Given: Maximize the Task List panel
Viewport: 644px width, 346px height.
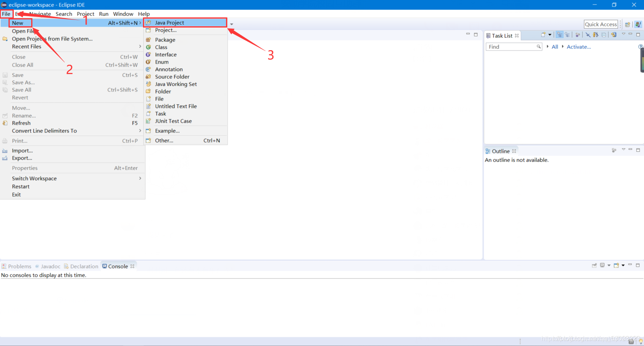Looking at the screenshot, I should coord(638,34).
